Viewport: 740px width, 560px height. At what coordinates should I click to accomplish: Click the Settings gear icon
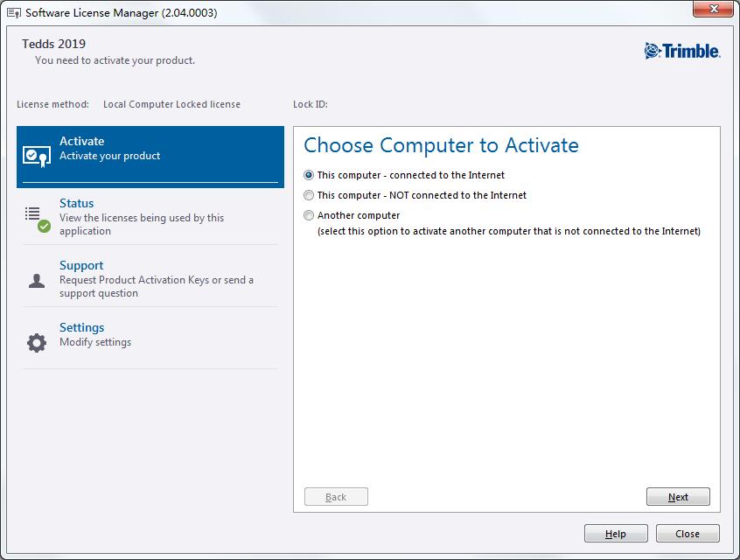(x=37, y=343)
